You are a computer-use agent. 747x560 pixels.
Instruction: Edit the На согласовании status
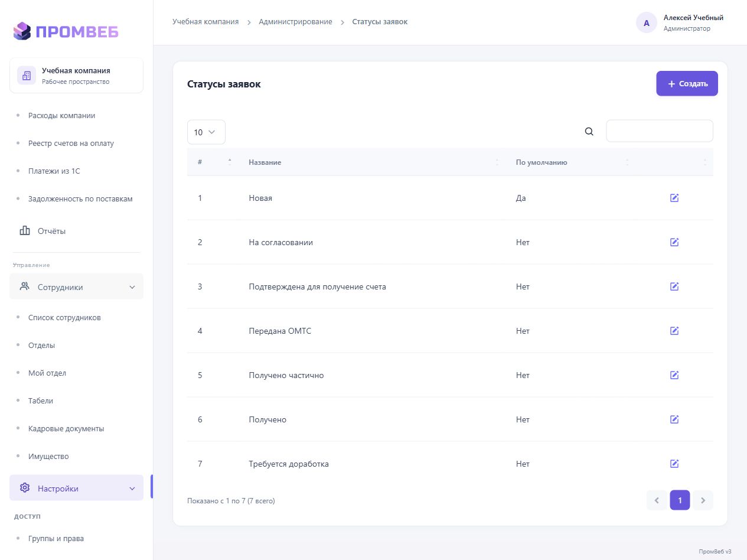tap(674, 242)
